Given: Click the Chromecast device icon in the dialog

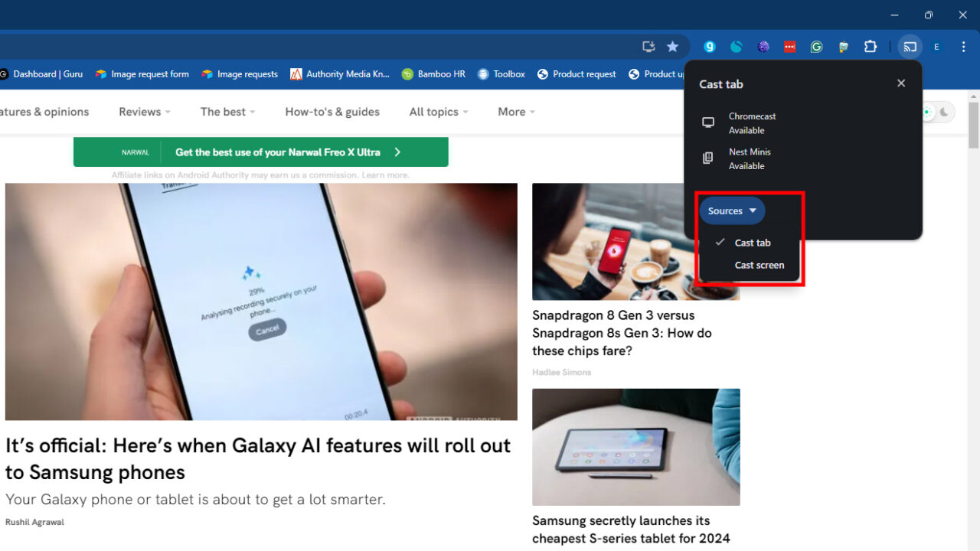Looking at the screenshot, I should click(x=708, y=122).
